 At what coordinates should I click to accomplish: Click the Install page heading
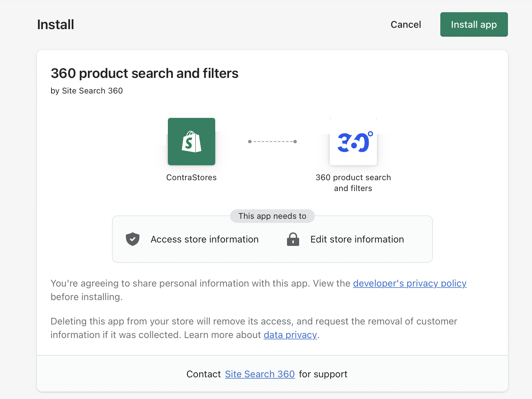pos(56,24)
